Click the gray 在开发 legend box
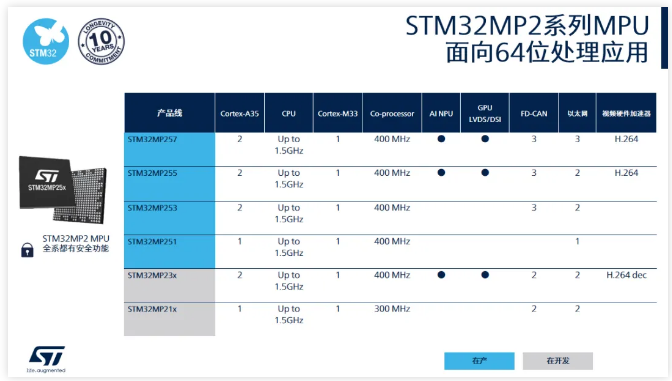The image size is (672, 381). click(x=558, y=361)
